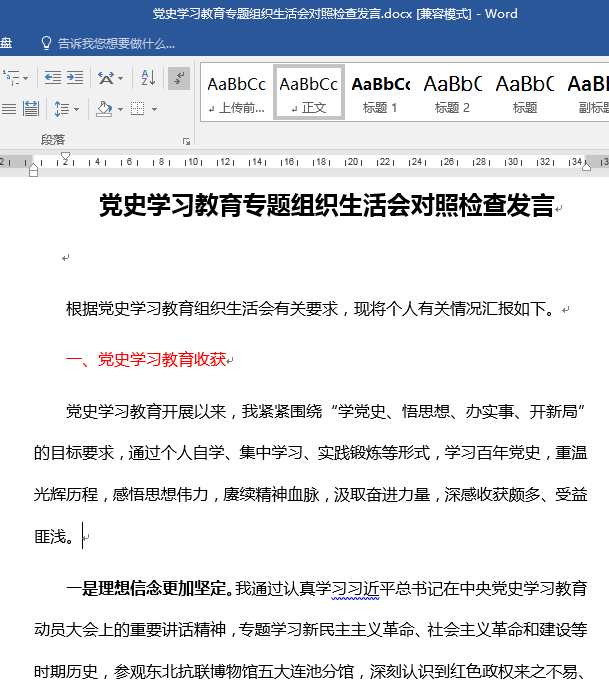Open the Paragraph dialog launcher

tap(186, 141)
